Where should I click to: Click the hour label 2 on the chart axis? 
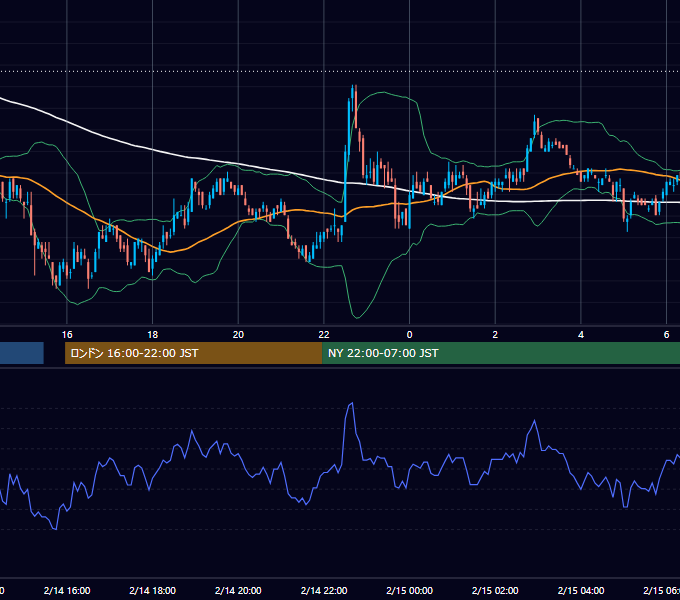click(495, 335)
